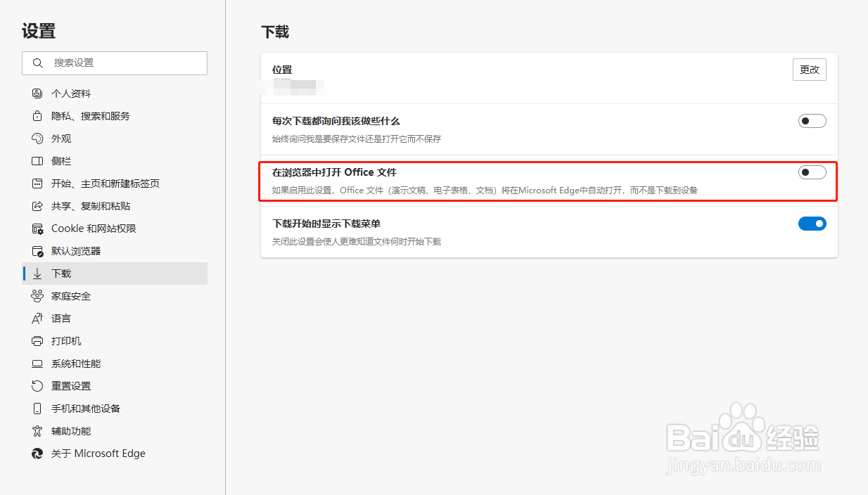Open 辅助功能 settings
The height and width of the screenshot is (495, 868).
click(115, 431)
